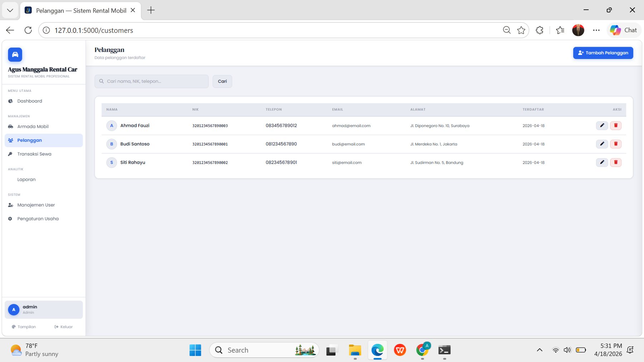
Task: Click edit pencil icon for Ahmad Fauzi
Action: pyautogui.click(x=602, y=125)
